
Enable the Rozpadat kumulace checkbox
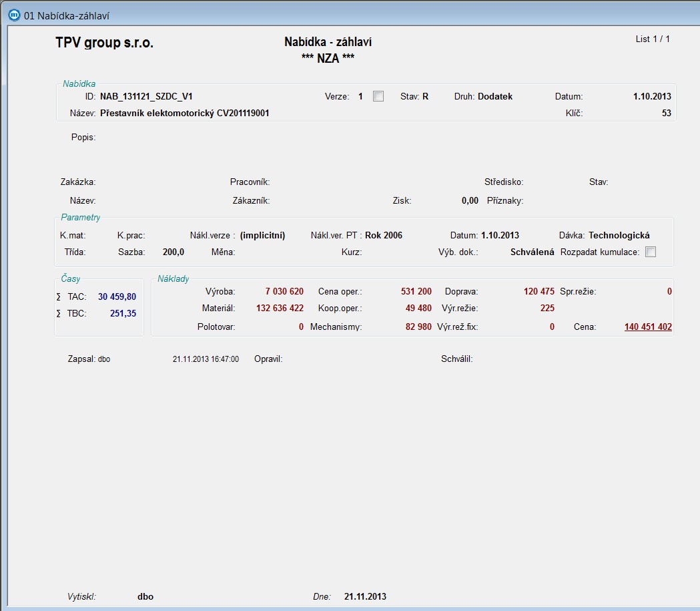click(x=651, y=252)
